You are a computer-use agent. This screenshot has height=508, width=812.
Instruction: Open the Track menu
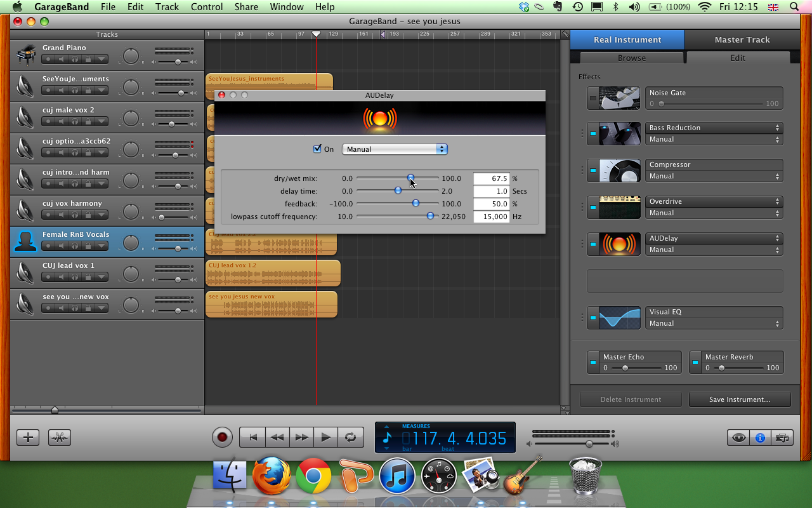click(x=167, y=7)
